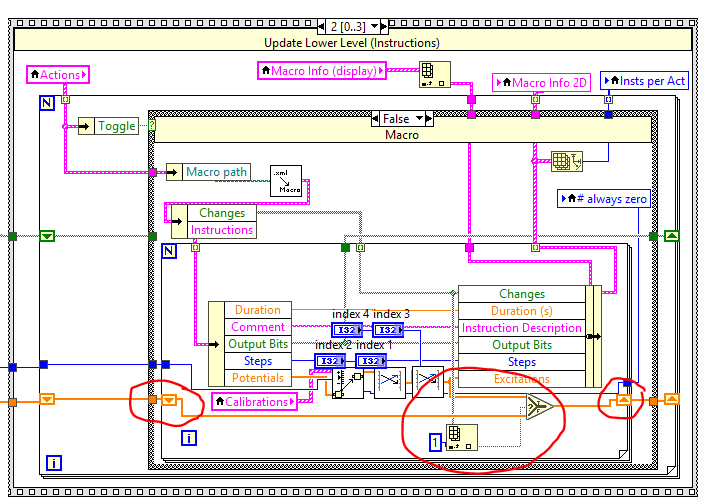This screenshot has width=715, height=499.
Task: Click the numeric constant 1
Action: point(435,442)
